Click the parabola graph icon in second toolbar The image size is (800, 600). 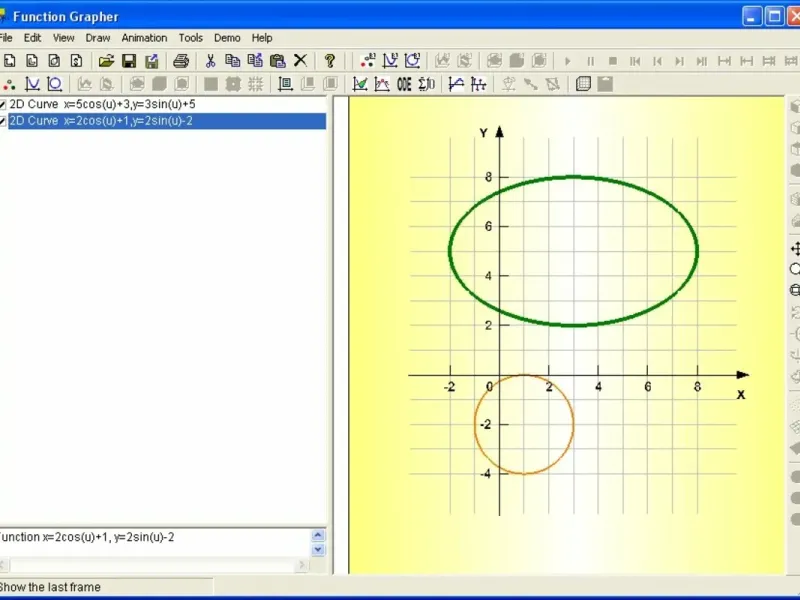[32, 84]
